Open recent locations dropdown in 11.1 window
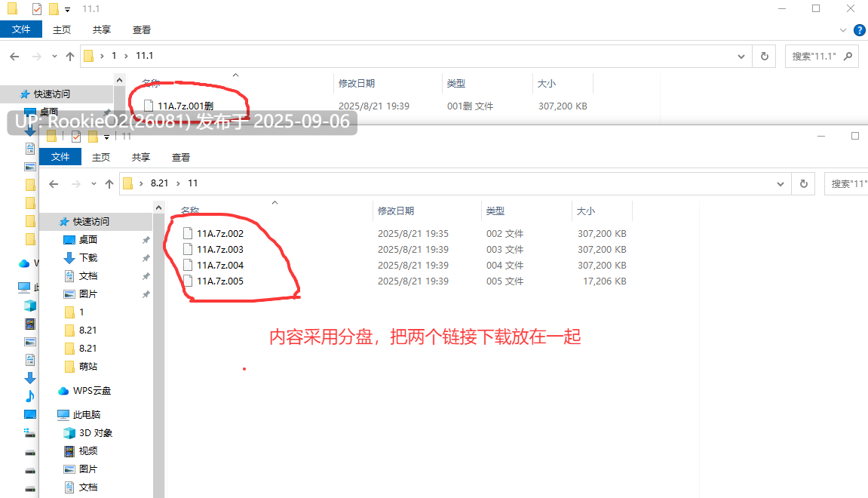868x498 pixels. [x=54, y=56]
